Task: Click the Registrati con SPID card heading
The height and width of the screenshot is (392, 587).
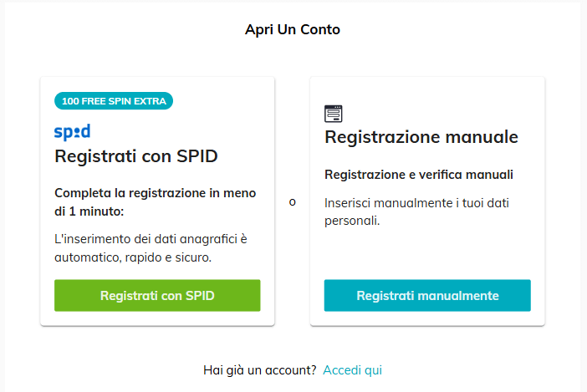Action: tap(136, 156)
